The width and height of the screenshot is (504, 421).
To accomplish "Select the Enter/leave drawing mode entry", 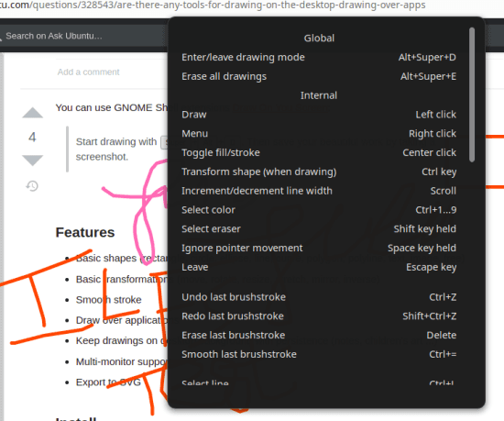I will pos(319,57).
